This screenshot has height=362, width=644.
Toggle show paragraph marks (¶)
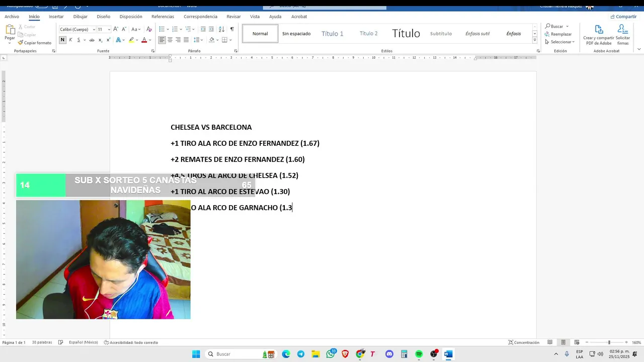pyautogui.click(x=232, y=29)
